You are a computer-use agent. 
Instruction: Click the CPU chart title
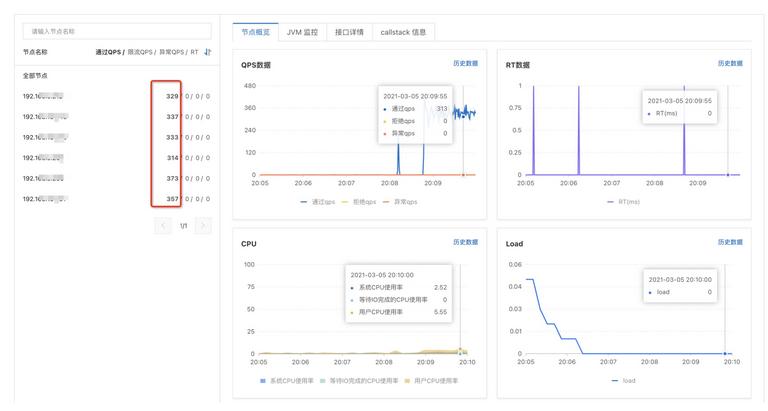(249, 244)
